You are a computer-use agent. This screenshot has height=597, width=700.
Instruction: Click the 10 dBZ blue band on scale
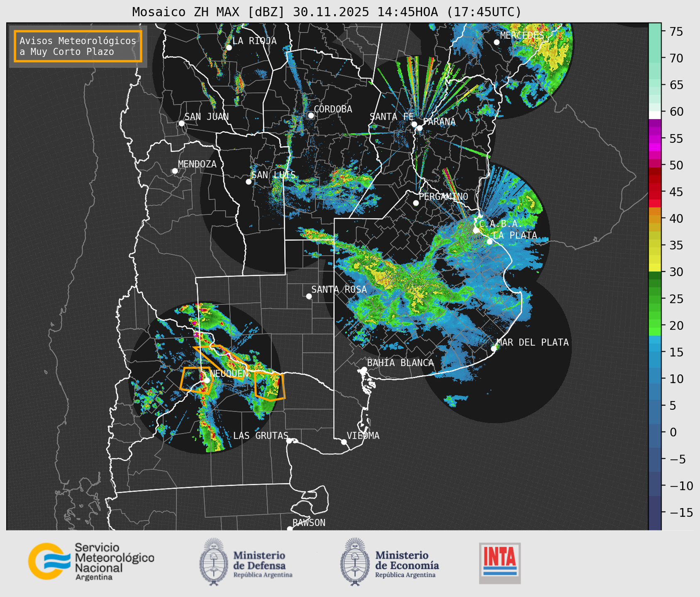pos(655,379)
